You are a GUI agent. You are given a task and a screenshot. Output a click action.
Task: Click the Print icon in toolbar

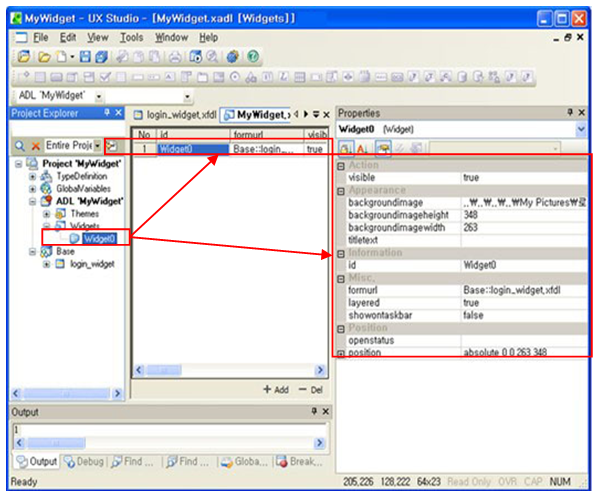[x=175, y=57]
